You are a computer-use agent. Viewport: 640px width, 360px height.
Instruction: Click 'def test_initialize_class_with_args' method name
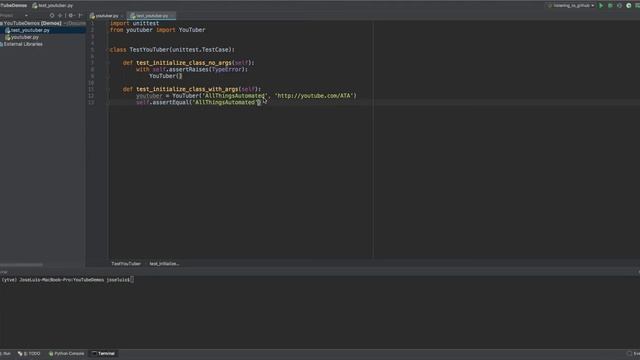pos(187,89)
